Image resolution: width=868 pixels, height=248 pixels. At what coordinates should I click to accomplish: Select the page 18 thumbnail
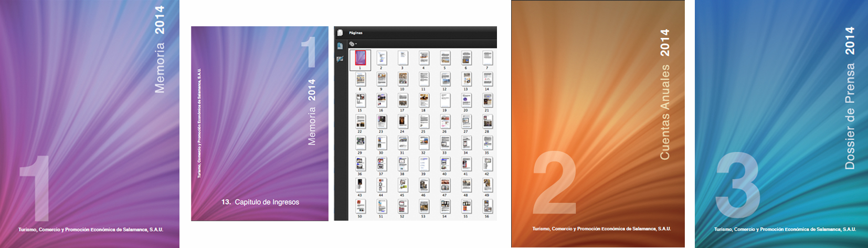pyautogui.click(x=424, y=100)
